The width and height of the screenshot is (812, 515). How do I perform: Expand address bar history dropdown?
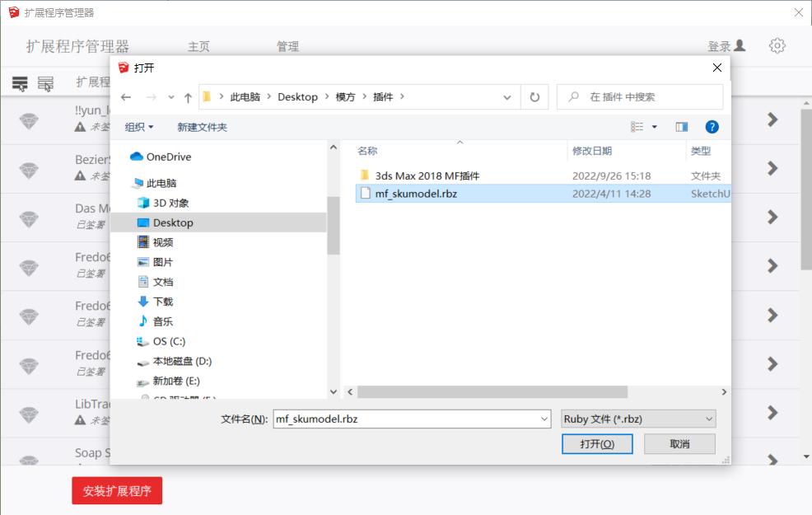(x=507, y=97)
